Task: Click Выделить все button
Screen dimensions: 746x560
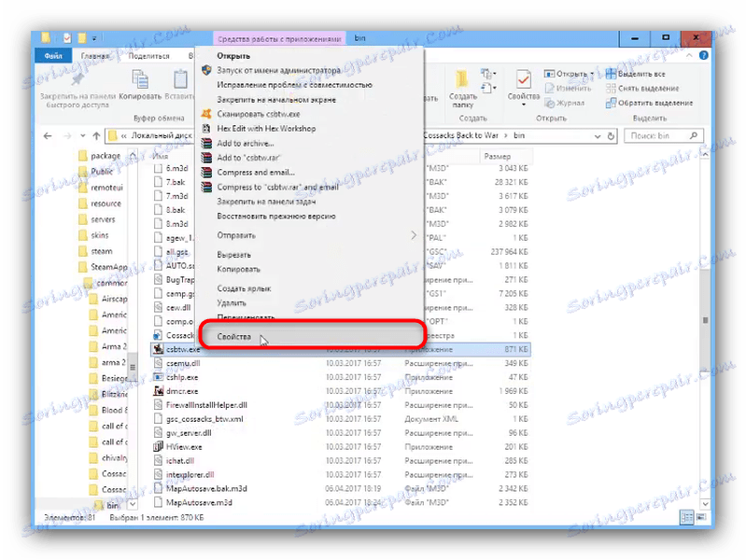Action: (635, 74)
